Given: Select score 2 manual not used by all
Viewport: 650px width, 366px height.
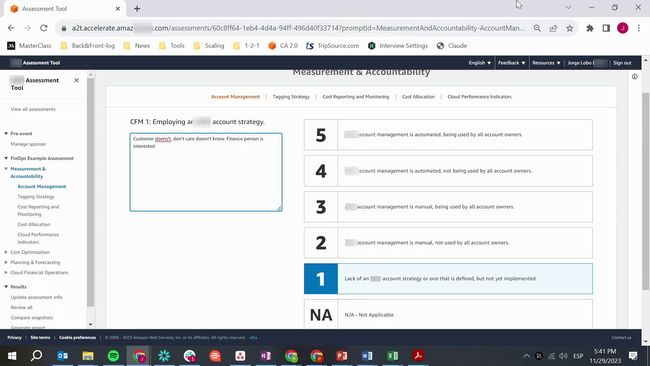Looking at the screenshot, I should (x=448, y=243).
